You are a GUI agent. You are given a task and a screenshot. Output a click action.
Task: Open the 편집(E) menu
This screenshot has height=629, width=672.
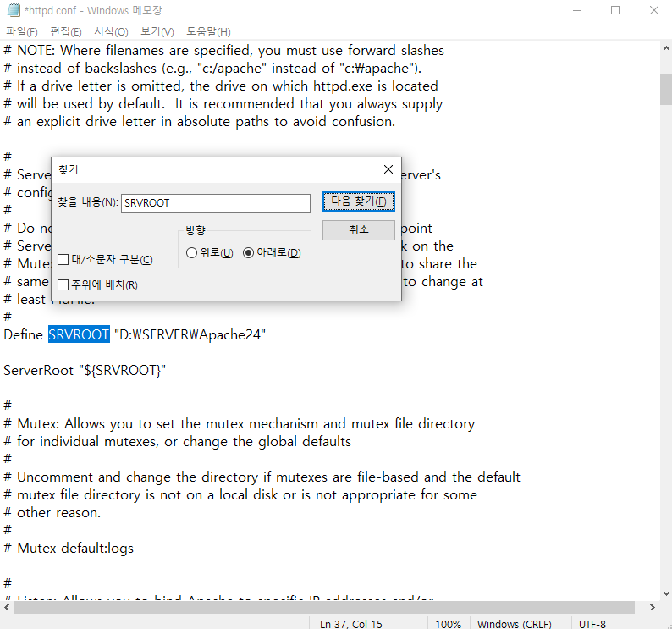(66, 31)
